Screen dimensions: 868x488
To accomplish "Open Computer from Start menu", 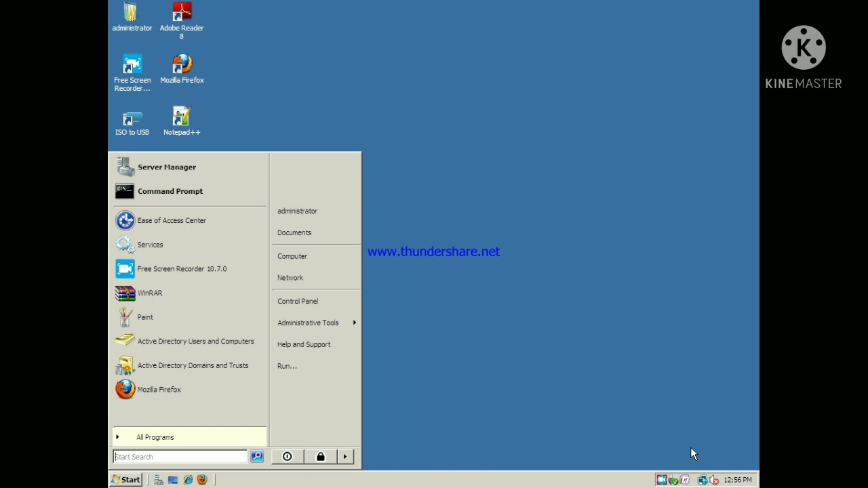I will point(292,256).
